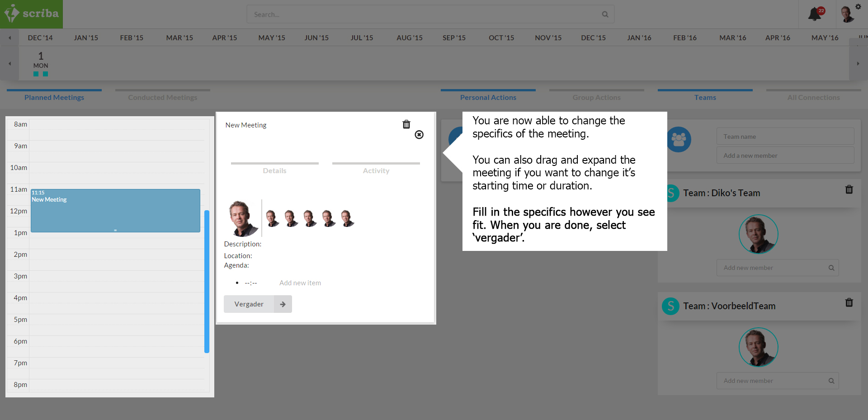Click the calendar vertical scrollbar
This screenshot has height=420, width=868.
click(207, 280)
